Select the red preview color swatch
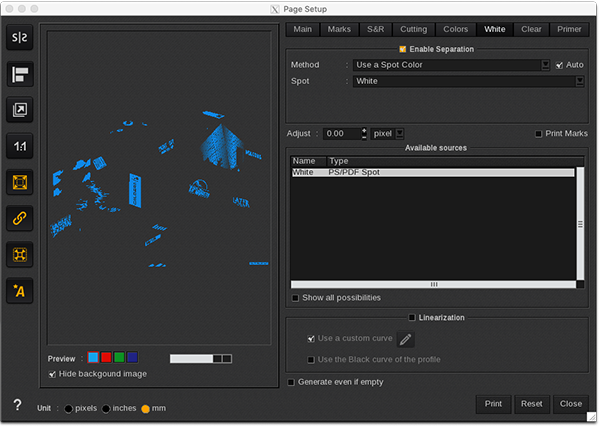This screenshot has width=600, height=427. (106, 357)
